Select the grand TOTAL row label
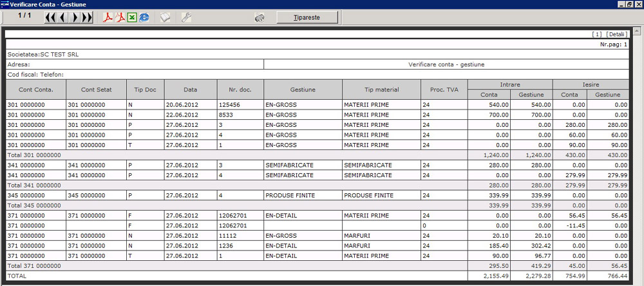Screen dimensions: 644x286 click(17, 276)
